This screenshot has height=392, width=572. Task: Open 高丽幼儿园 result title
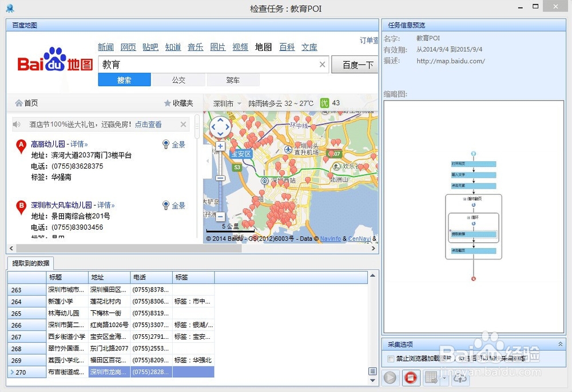point(48,144)
